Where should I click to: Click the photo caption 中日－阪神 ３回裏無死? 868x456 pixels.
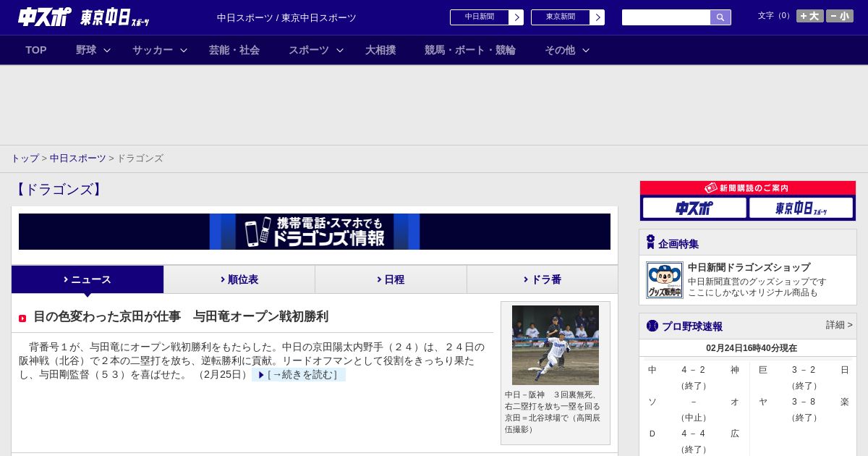click(553, 412)
